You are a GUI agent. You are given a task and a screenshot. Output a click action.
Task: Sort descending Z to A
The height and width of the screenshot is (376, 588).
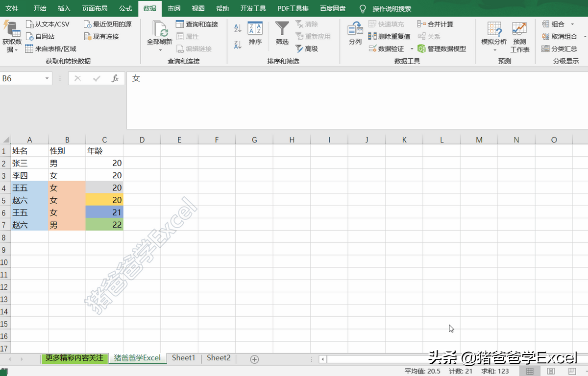coord(238,45)
